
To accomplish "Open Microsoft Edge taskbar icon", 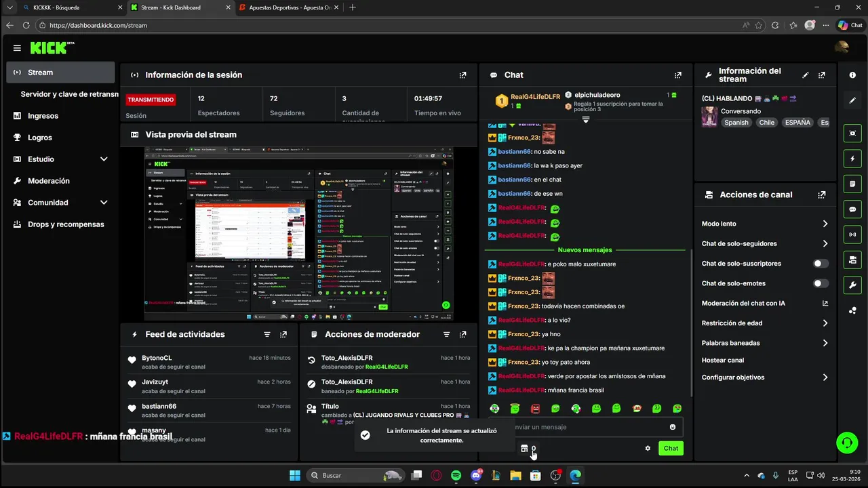I will pyautogui.click(x=575, y=475).
